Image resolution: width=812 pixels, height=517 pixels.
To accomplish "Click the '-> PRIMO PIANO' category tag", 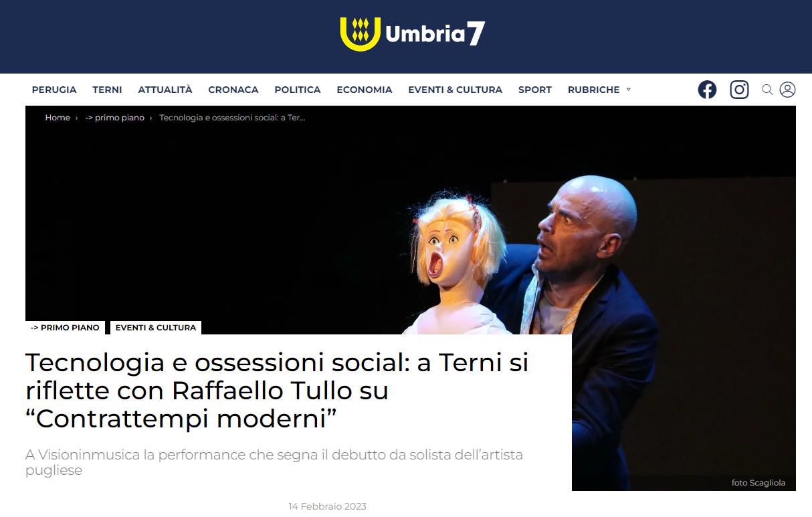I will (x=65, y=328).
